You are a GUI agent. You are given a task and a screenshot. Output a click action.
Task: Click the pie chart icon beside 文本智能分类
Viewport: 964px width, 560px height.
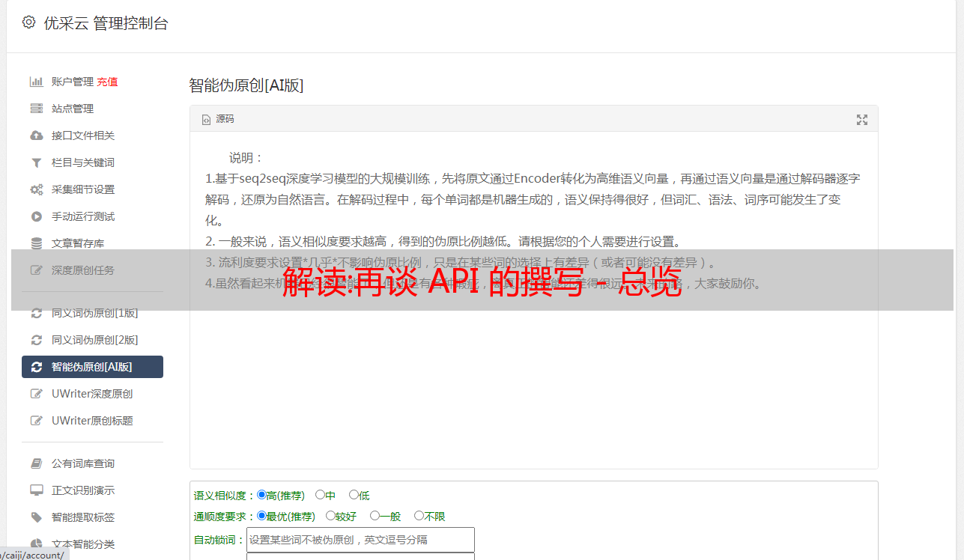[36, 544]
